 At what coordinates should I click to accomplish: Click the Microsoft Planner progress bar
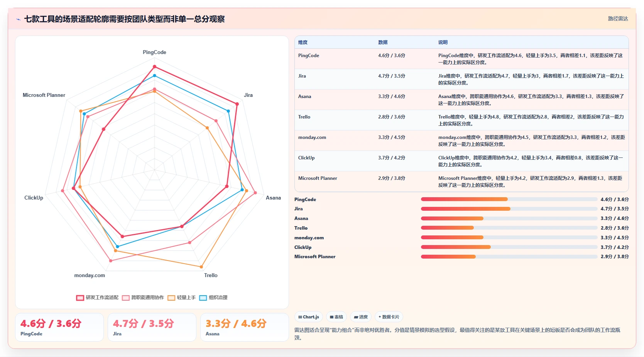509,257
